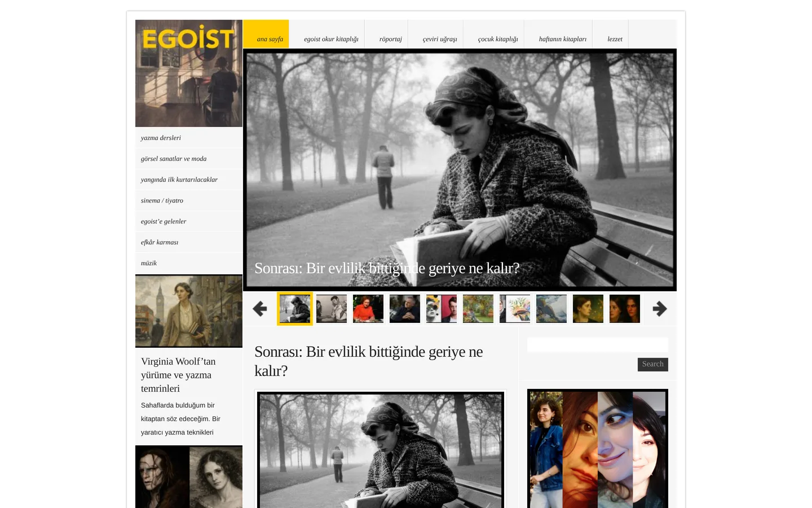Open the EGOIST logo image
812x508 pixels.
click(189, 73)
